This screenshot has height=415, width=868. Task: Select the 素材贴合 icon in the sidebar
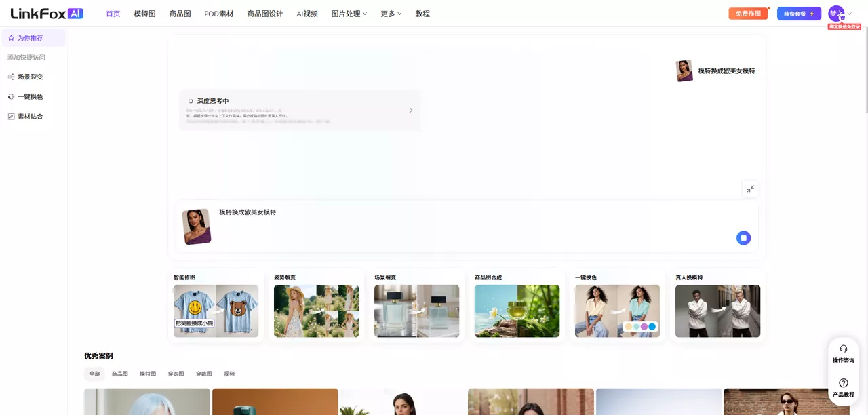pos(11,116)
